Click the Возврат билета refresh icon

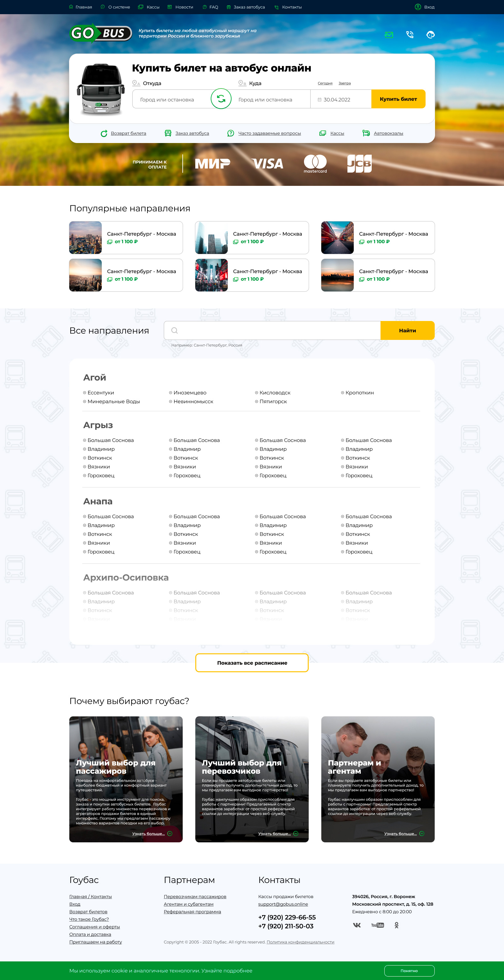tap(104, 133)
